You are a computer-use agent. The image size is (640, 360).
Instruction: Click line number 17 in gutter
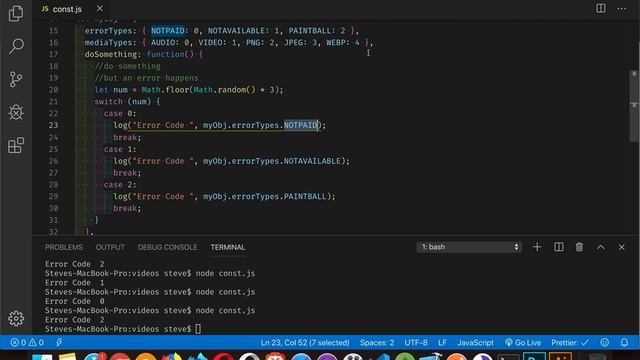pyautogui.click(x=53, y=54)
